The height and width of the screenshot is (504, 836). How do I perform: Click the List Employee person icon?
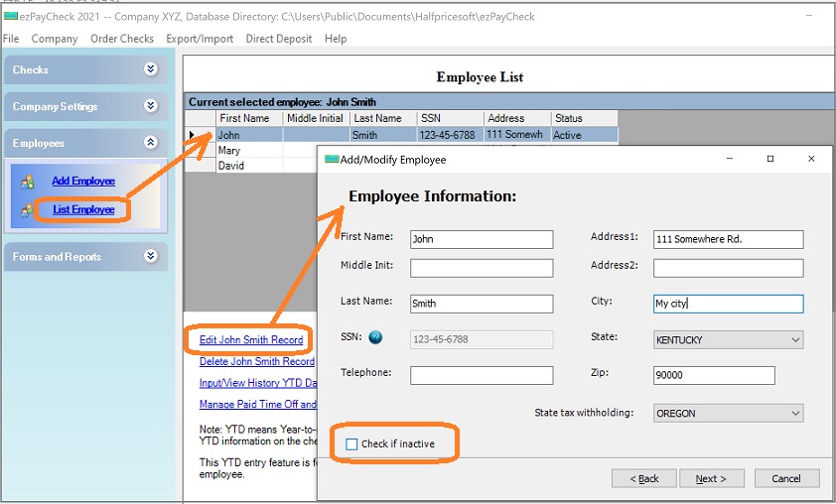27,209
